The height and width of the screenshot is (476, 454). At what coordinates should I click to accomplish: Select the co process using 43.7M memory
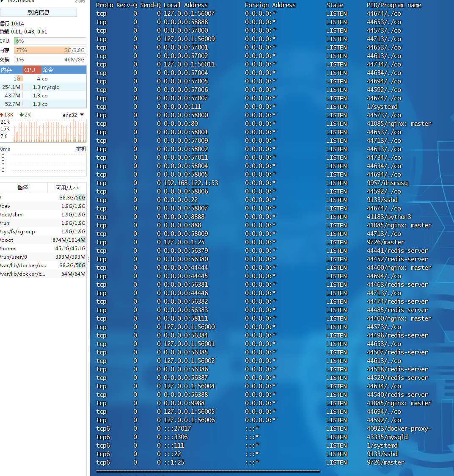43,96
